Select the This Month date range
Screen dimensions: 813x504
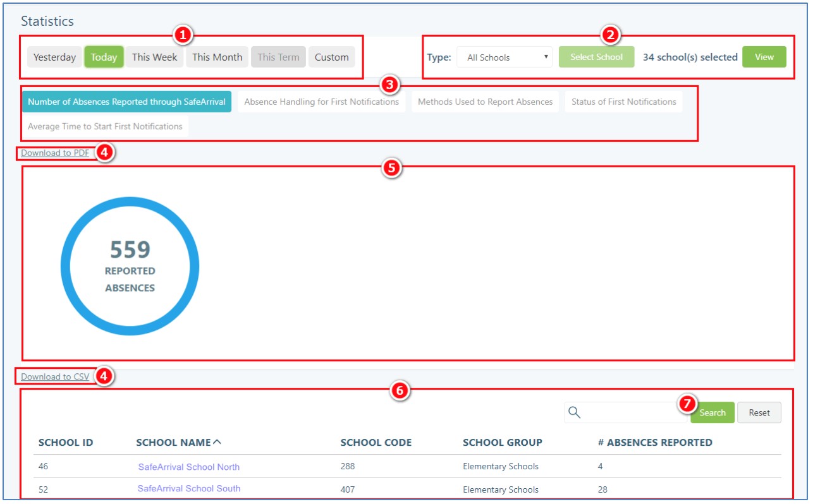pyautogui.click(x=217, y=57)
